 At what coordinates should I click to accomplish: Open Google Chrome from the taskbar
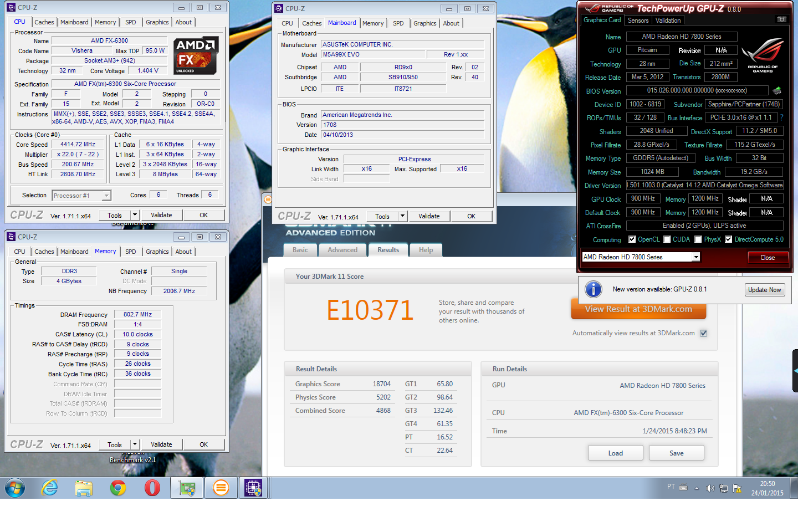pos(118,488)
